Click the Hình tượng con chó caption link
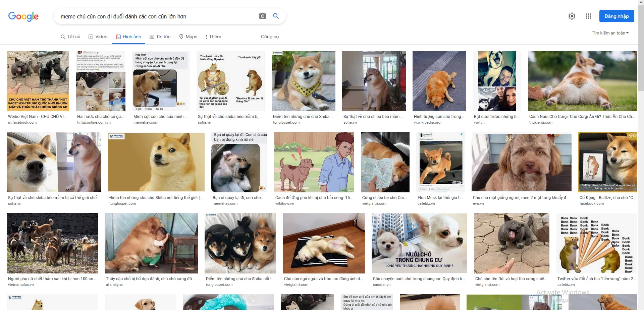The width and height of the screenshot is (644, 310). 439,117
